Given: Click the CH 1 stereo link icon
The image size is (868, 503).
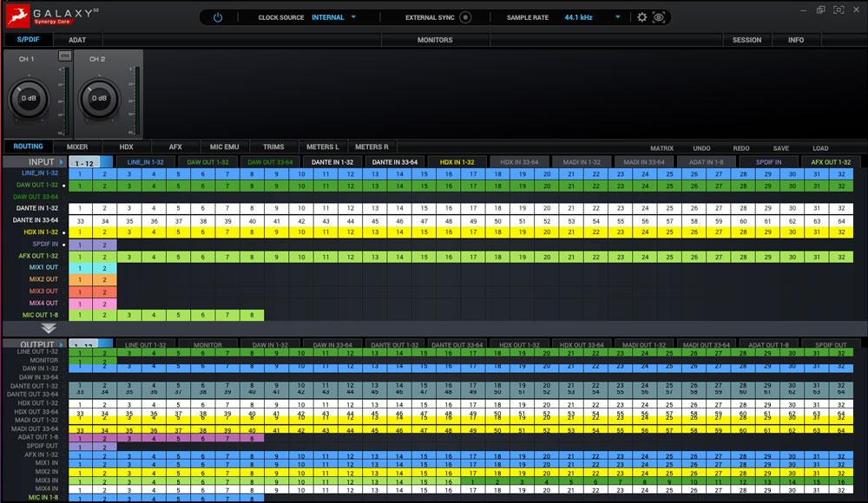Looking at the screenshot, I should (x=64, y=56).
